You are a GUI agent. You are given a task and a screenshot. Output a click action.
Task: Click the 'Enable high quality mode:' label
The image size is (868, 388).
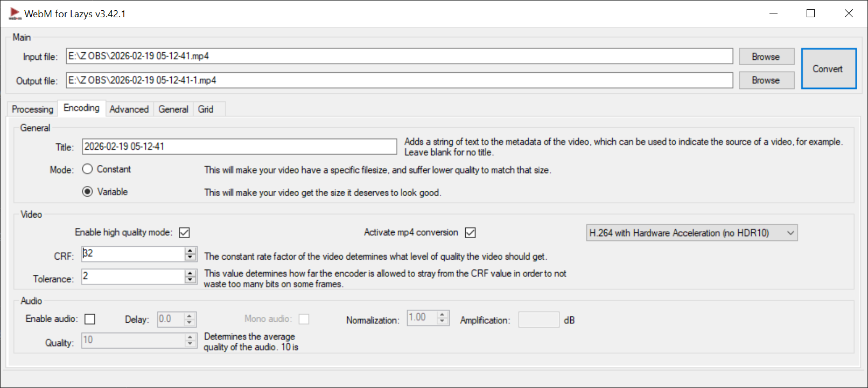[123, 232]
